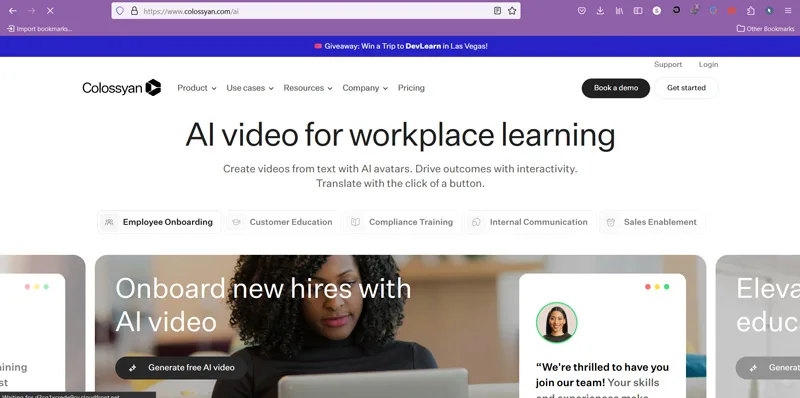Open the Pricing link

click(411, 88)
